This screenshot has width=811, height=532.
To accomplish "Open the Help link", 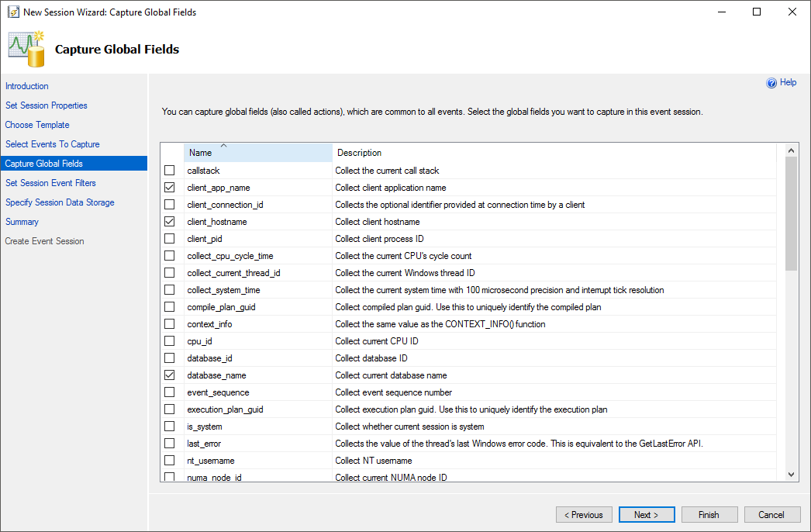I will coord(788,83).
